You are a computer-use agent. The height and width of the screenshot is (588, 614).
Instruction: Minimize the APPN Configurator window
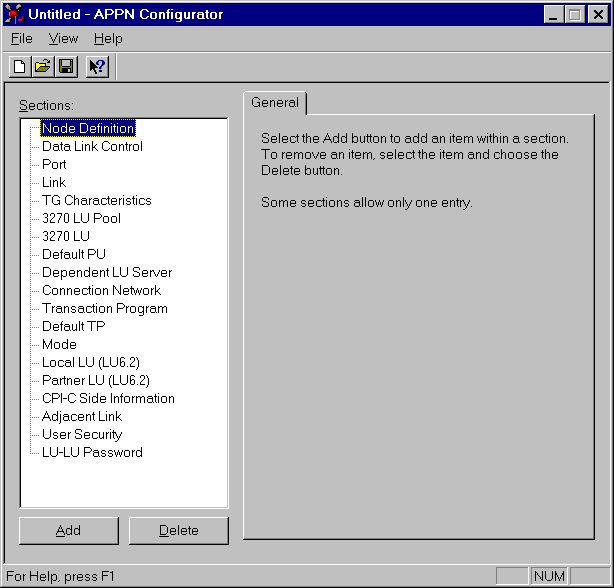click(554, 15)
